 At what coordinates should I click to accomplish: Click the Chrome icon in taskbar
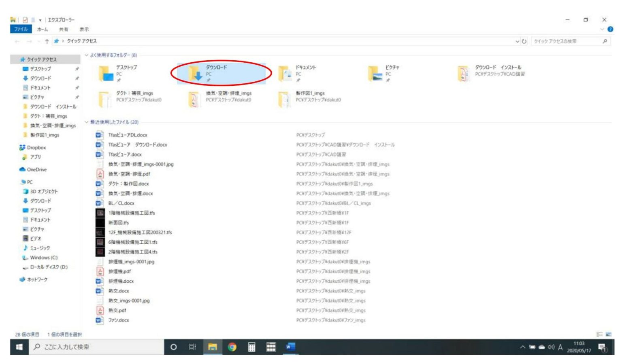232,347
